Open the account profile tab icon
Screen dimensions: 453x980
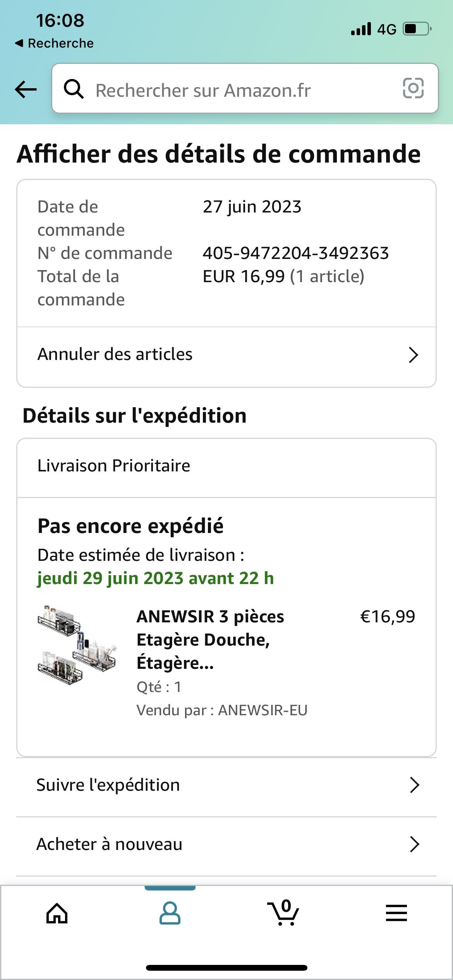170,913
